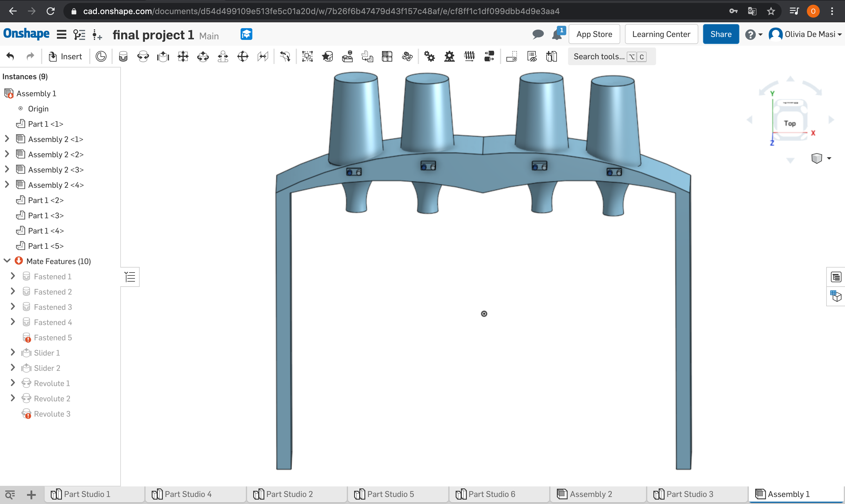Viewport: 845px width, 504px height.
Task: Open the view cube display options dropdown
Action: 821,158
